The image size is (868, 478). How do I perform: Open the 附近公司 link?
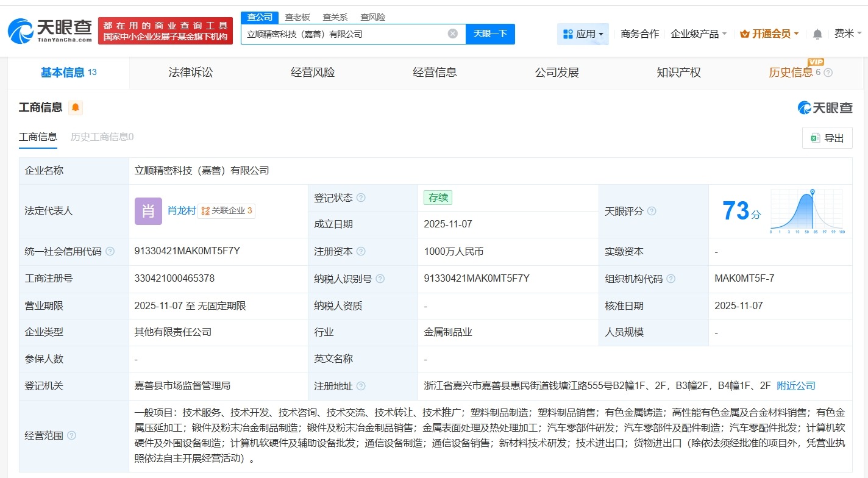tap(795, 386)
